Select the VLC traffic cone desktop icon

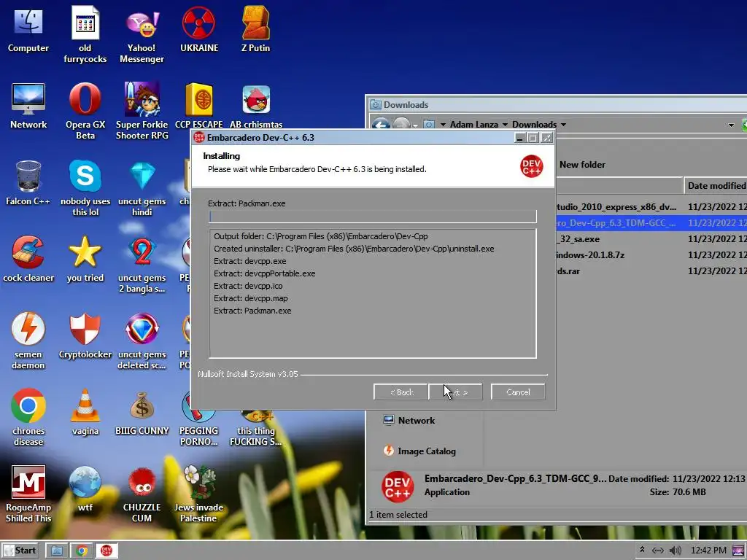point(85,413)
